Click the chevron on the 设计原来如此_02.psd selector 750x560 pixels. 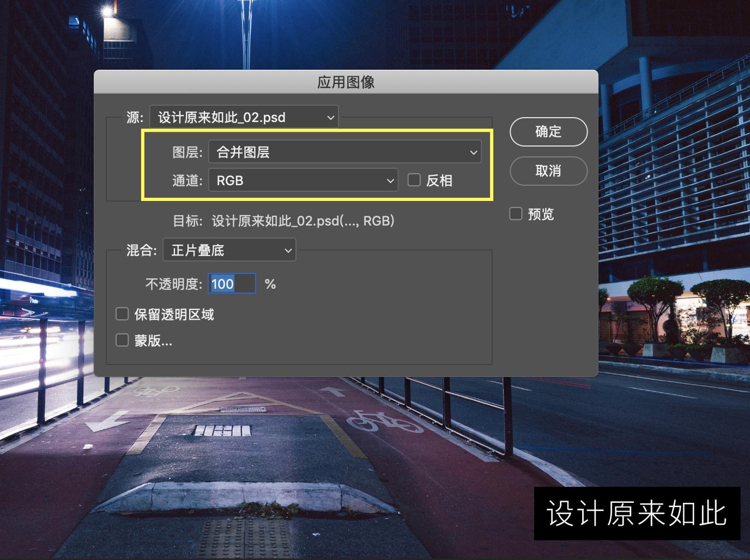click(x=329, y=117)
